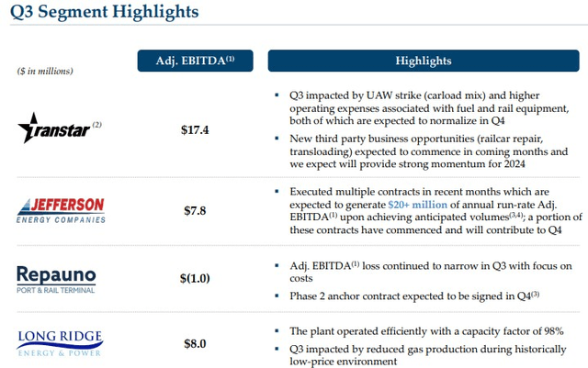Select the Jefferson $7.8 EBITDA value

[195, 210]
